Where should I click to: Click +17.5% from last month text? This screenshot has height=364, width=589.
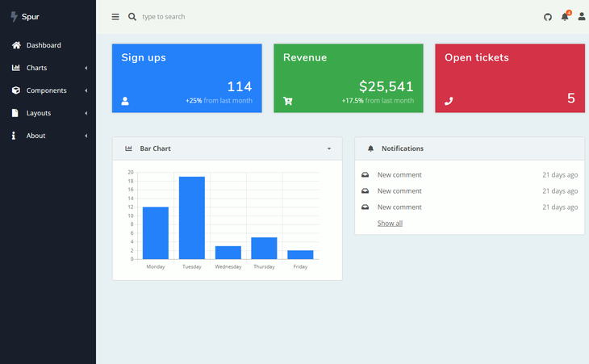point(378,101)
